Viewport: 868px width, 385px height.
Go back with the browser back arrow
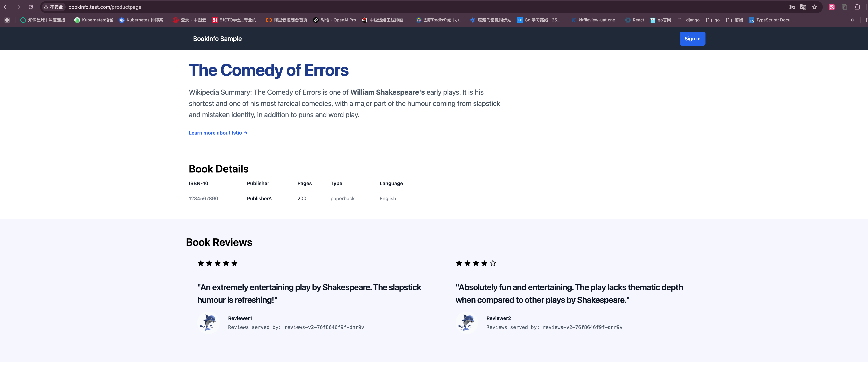pyautogui.click(x=6, y=7)
